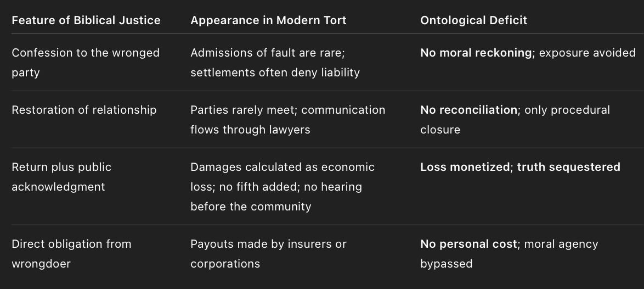Screen dimensions: 644x289
Task: Click 'before the community' line of text
Action: 251,207
